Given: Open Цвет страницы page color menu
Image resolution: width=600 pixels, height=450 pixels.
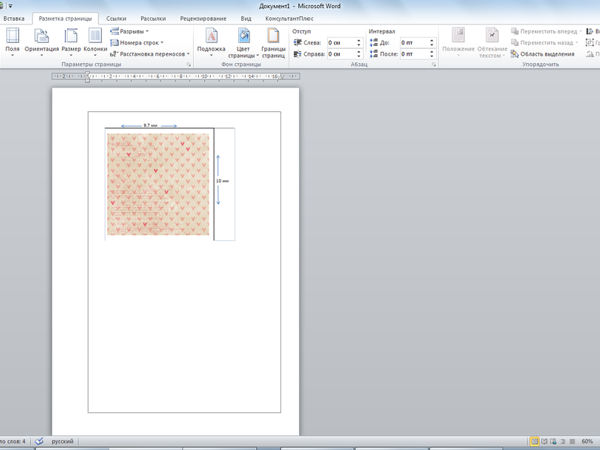Looking at the screenshot, I should [x=243, y=42].
